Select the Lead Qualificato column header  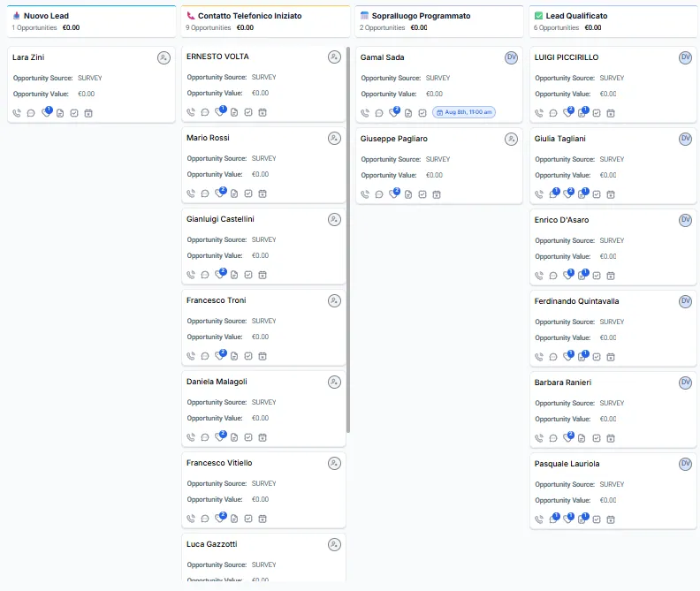pos(572,16)
